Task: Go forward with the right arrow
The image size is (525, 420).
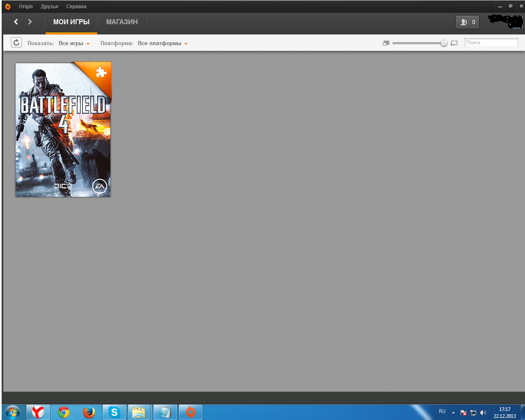Action: 30,22
